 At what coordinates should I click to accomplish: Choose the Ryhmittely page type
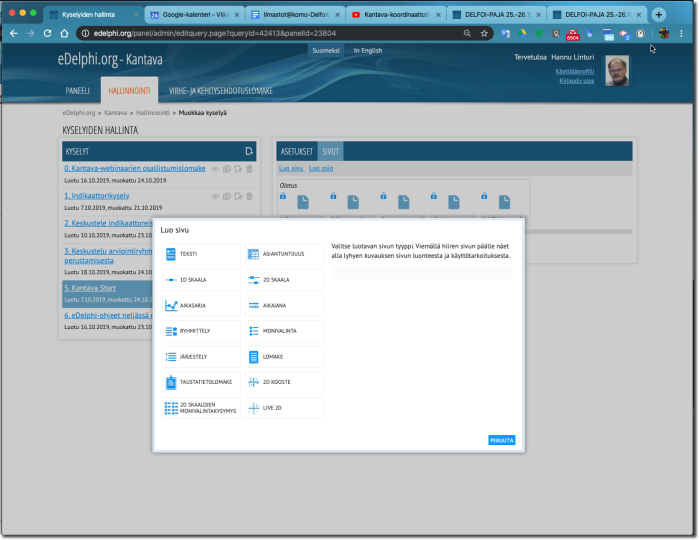click(201, 330)
